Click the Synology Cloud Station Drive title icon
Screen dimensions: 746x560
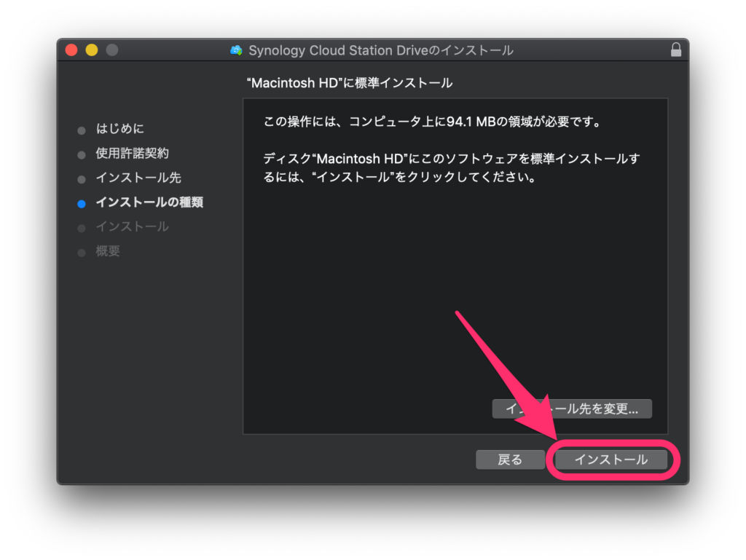(x=236, y=50)
